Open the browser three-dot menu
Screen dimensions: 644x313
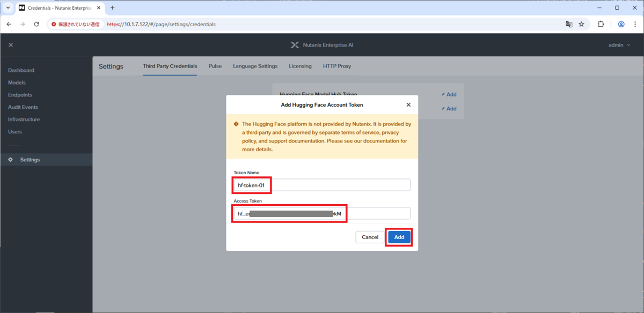click(x=635, y=24)
